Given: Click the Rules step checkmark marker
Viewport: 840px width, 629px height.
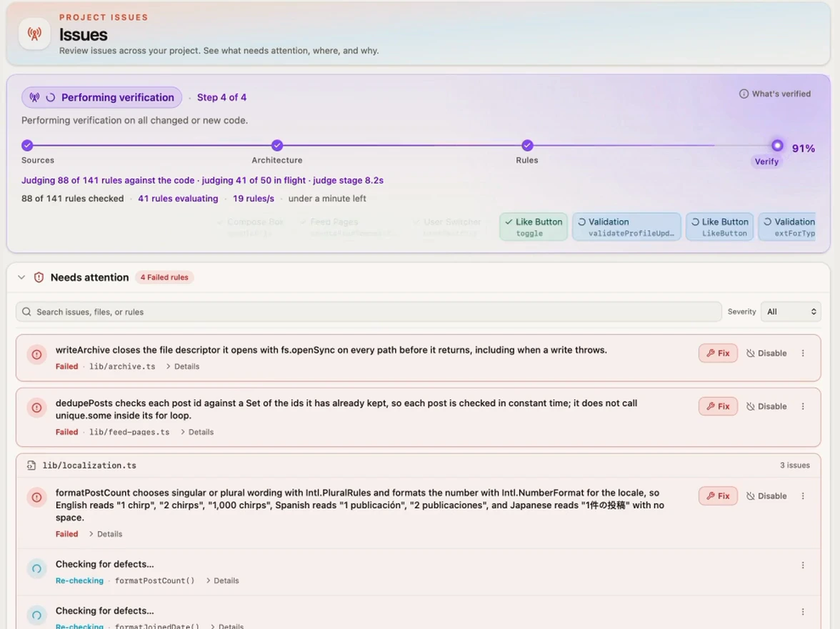Looking at the screenshot, I should click(x=527, y=145).
